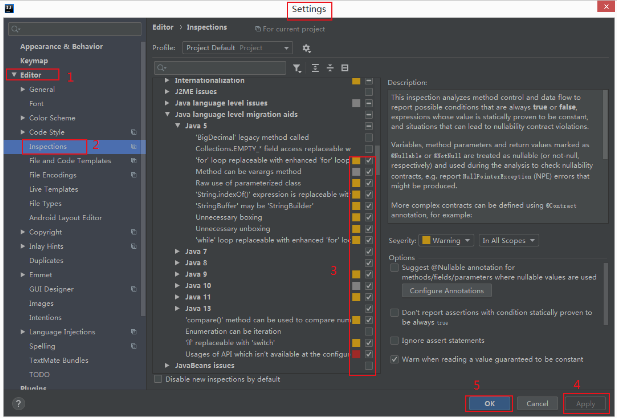Enable 'Enumeration can be iteration' checkbox
The width and height of the screenshot is (617, 418).
click(x=369, y=331)
